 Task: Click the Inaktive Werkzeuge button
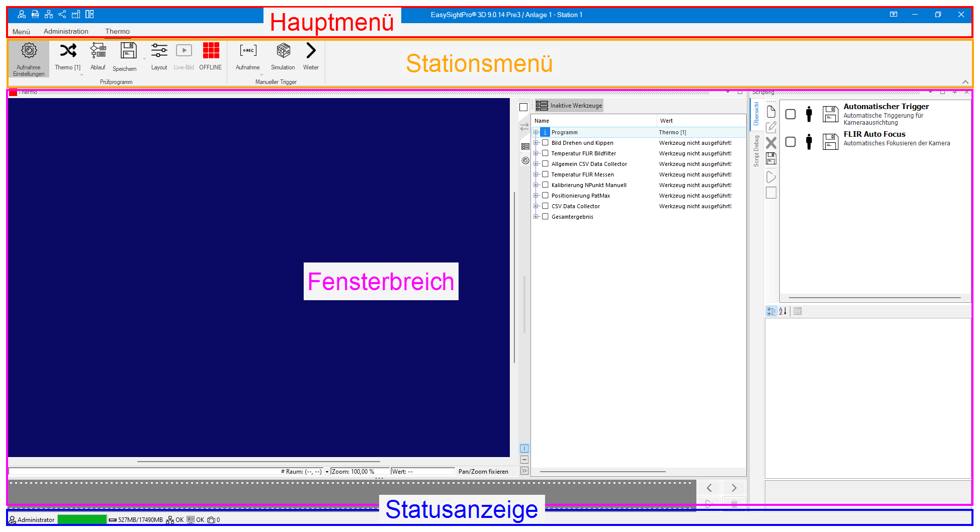(x=569, y=106)
